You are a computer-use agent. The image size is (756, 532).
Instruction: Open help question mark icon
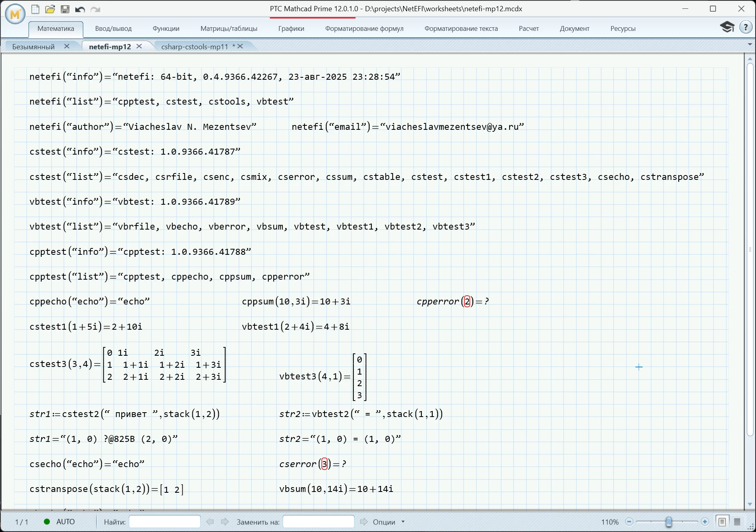coord(746,27)
